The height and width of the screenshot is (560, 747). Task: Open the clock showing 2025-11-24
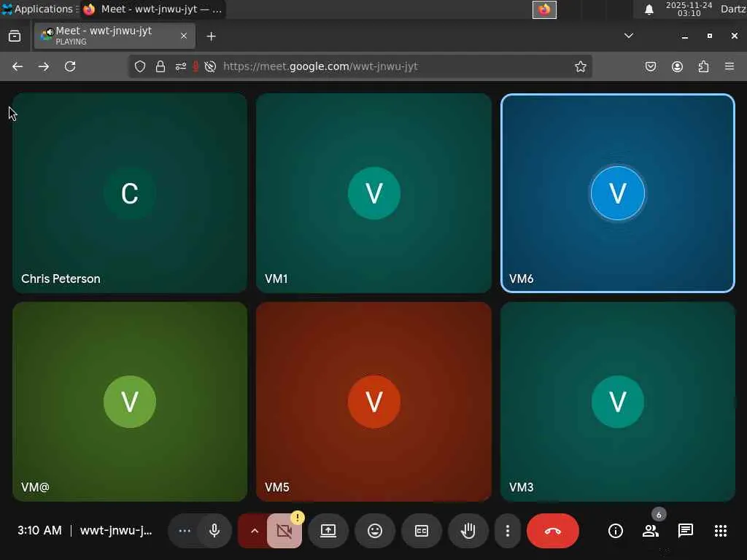tap(689, 9)
